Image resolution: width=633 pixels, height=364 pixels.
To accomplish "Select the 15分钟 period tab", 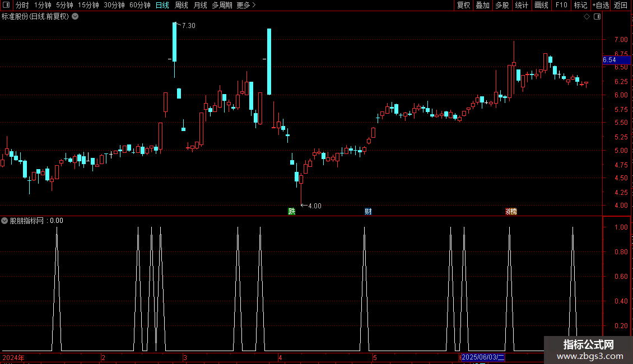I will (x=88, y=5).
